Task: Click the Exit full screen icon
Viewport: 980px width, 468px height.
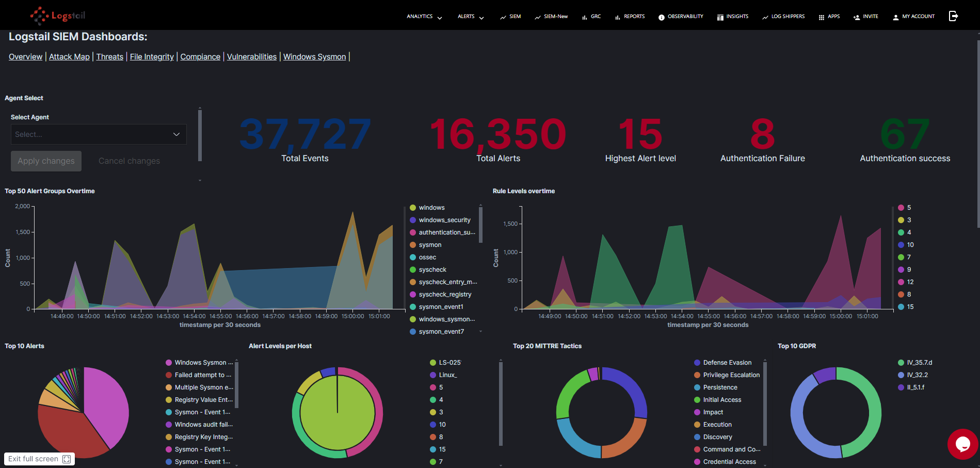Action: coord(67,459)
